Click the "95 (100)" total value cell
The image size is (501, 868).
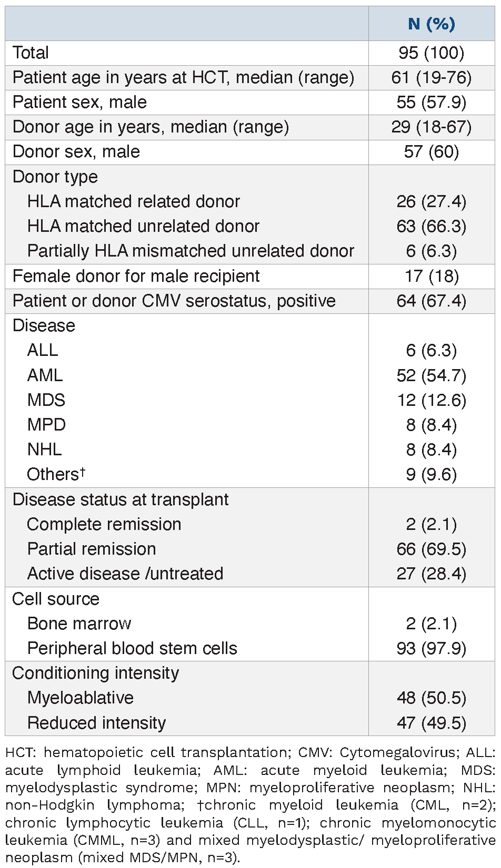[431, 53]
